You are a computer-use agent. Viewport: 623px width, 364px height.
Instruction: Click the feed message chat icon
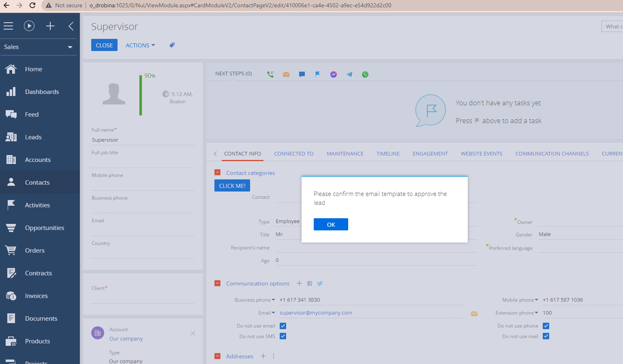302,74
